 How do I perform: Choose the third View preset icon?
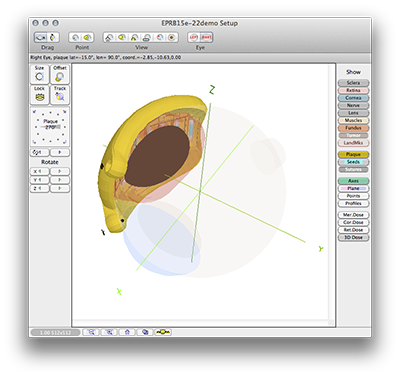tap(134, 37)
